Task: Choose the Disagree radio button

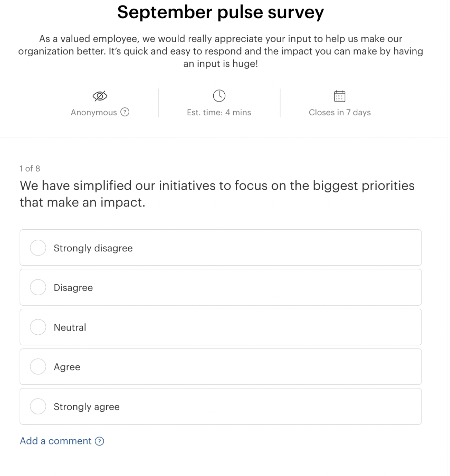Action: click(38, 287)
